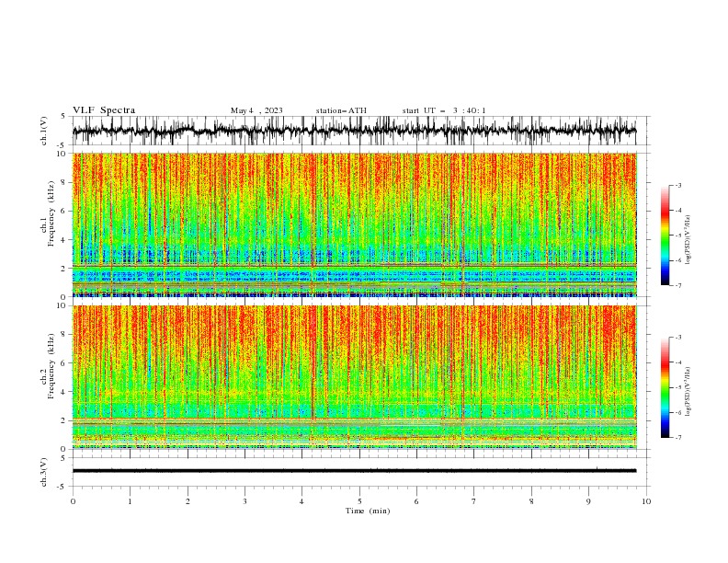Click time axis tick label "2"
728x563 pixels.
point(188,501)
